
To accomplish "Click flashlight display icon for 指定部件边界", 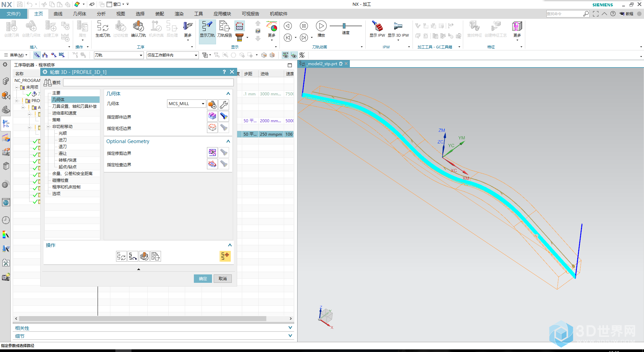I will click(x=224, y=116).
